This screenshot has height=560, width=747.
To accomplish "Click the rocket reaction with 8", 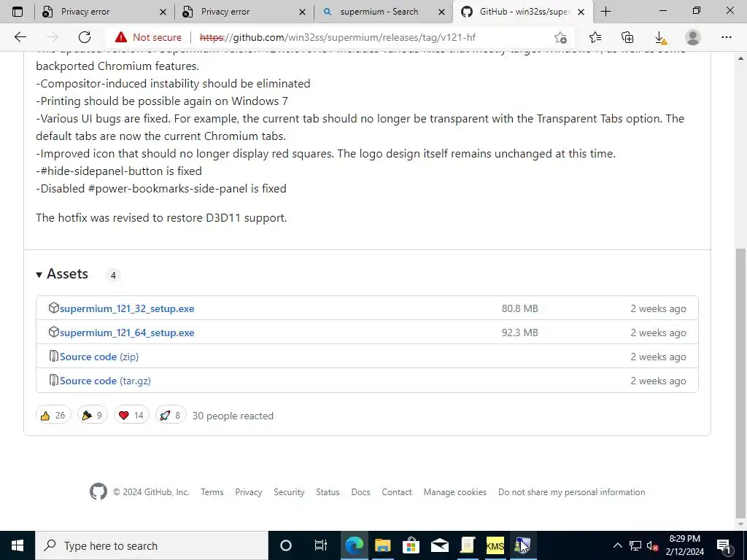I will coord(171,415).
